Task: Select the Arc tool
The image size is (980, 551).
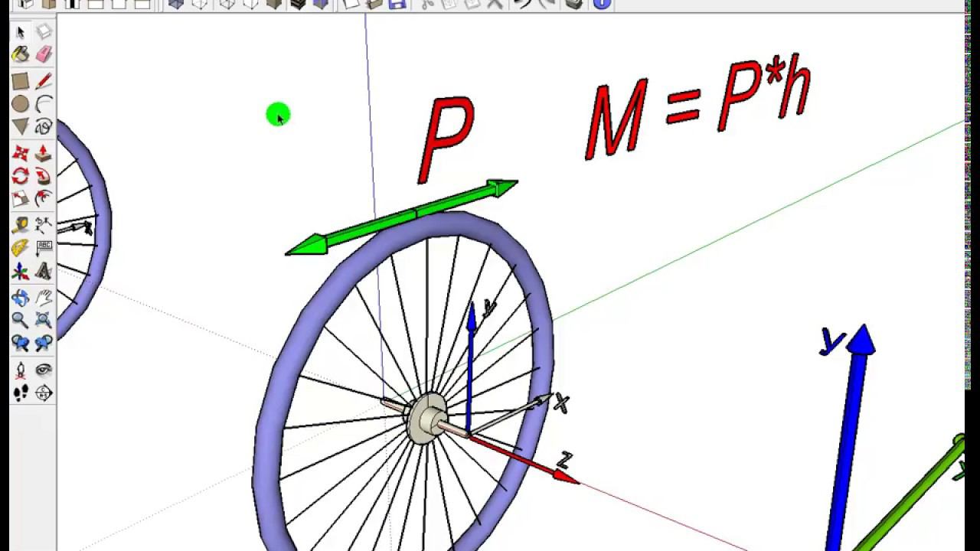Action: 44,104
